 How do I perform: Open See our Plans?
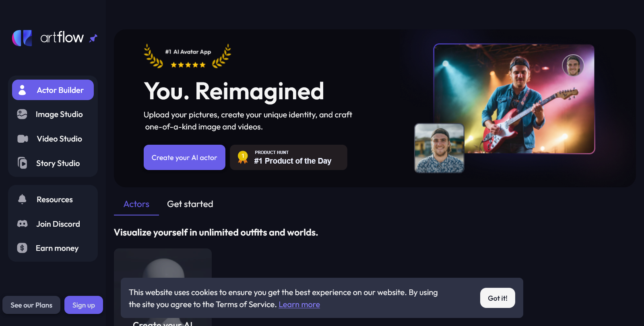31,305
